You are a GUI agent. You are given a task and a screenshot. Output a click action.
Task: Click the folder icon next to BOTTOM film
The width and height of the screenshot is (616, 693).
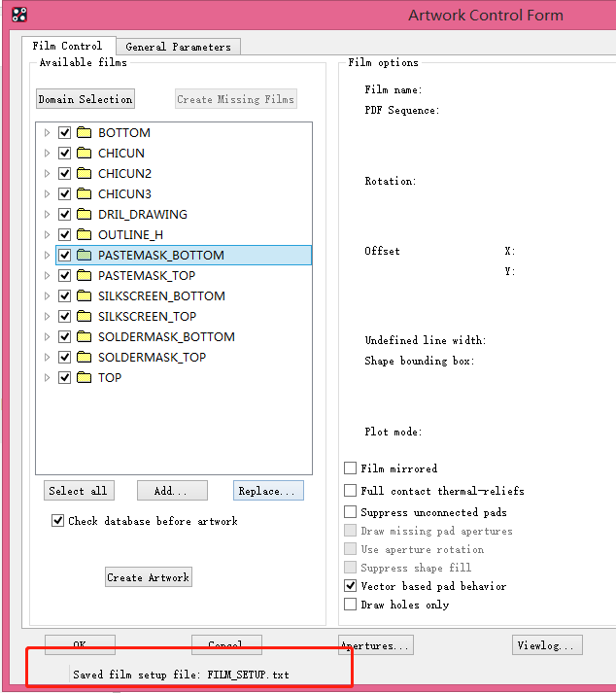84,132
